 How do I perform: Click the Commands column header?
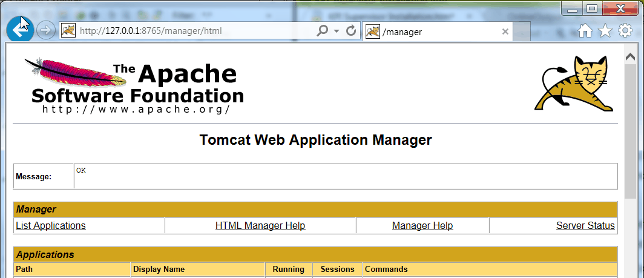tap(490, 270)
